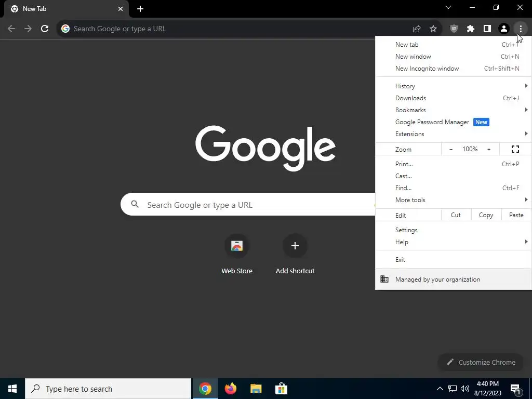This screenshot has width=532, height=399.
Task: Click Chrome icon in taskbar
Action: (205, 389)
